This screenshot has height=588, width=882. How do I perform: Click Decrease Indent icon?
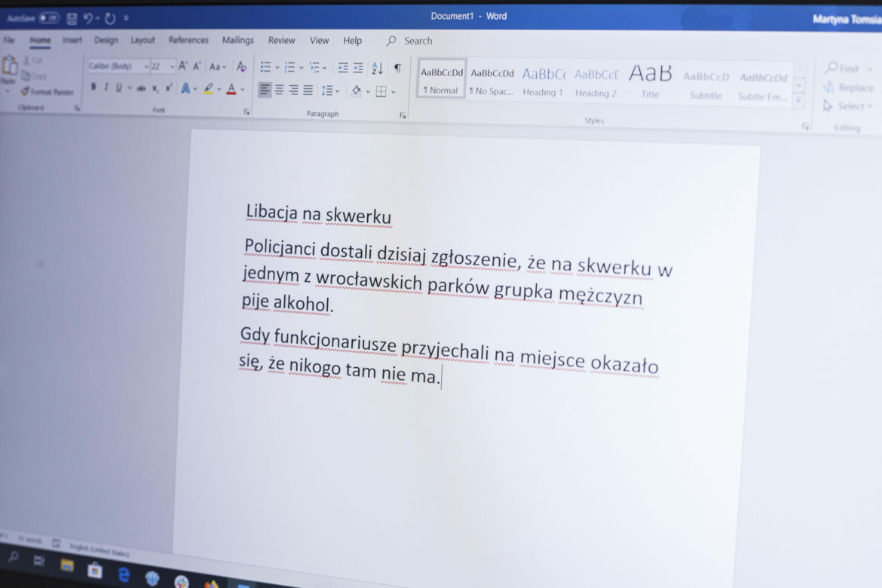click(x=342, y=68)
